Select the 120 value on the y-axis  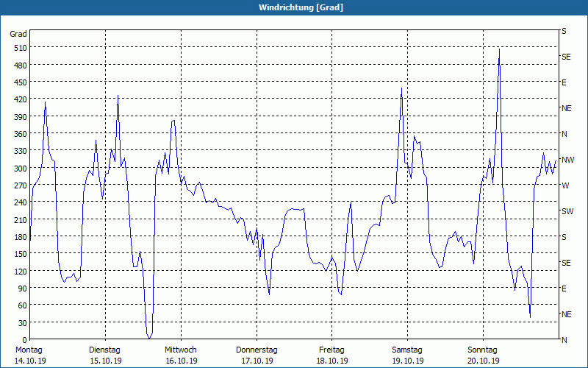[x=21, y=271]
